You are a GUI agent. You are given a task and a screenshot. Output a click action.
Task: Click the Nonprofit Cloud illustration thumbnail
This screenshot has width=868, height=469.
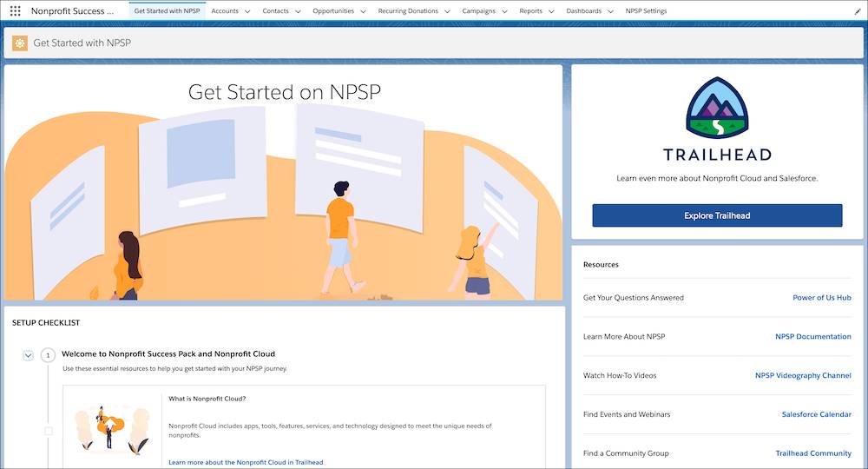coord(112,428)
